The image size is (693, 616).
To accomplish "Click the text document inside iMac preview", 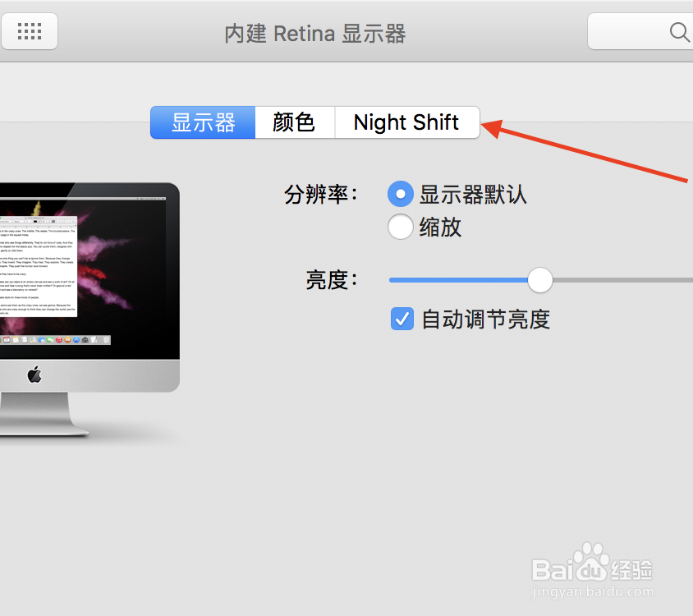I will (39, 266).
